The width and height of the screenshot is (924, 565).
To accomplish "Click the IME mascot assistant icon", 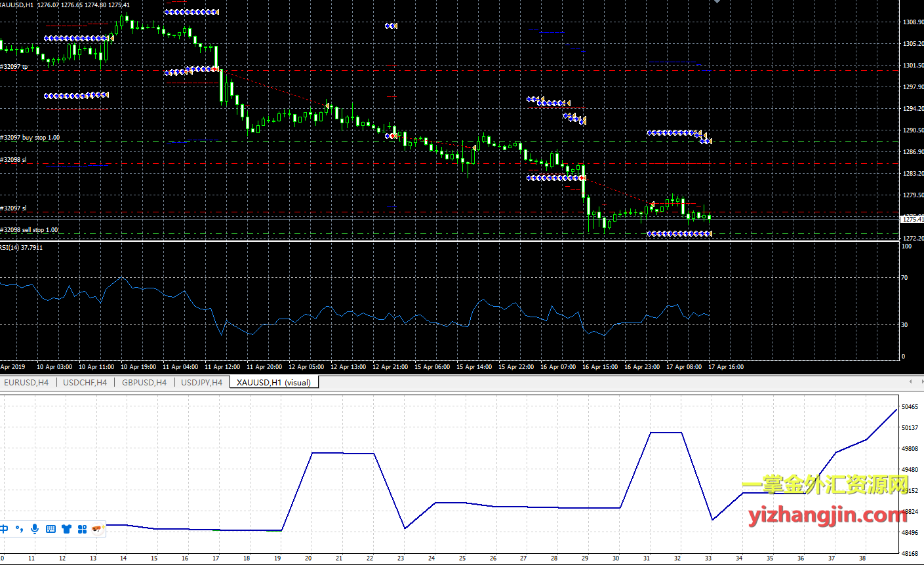I will pos(98,528).
